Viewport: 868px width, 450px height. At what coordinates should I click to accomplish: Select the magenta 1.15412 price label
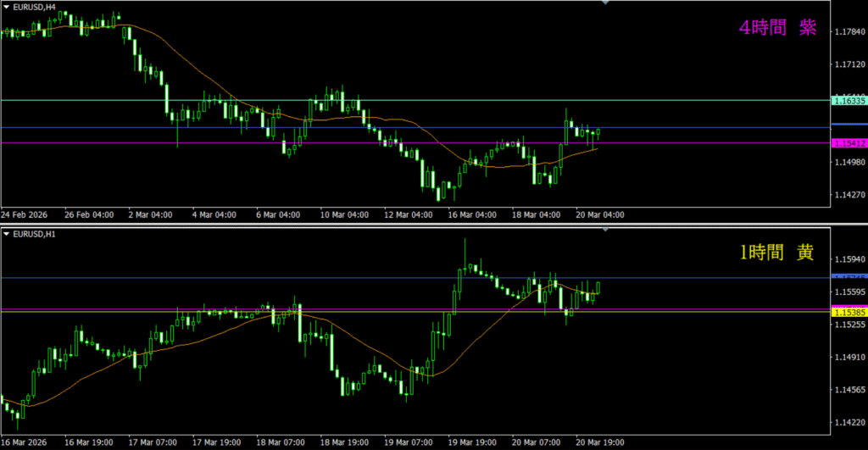click(849, 143)
